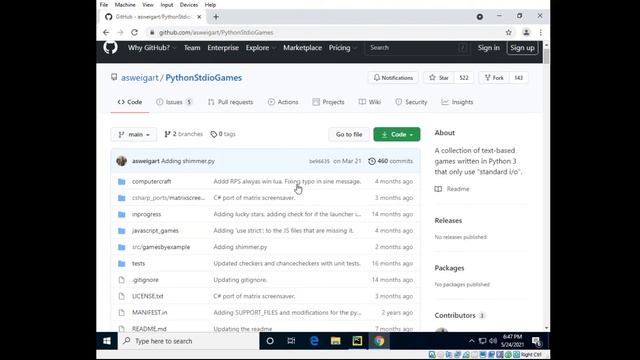View the 460 commits link
Image resolution: width=640 pixels, height=360 pixels.
[x=391, y=161]
